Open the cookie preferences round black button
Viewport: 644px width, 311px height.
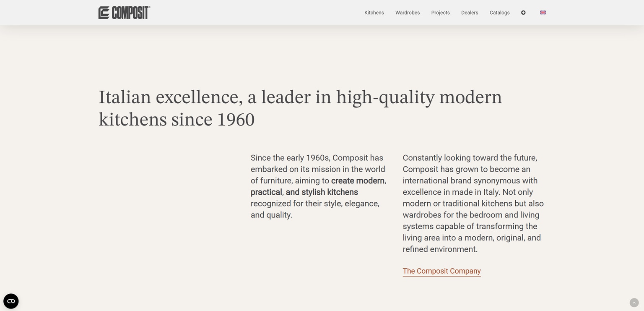pos(11,301)
